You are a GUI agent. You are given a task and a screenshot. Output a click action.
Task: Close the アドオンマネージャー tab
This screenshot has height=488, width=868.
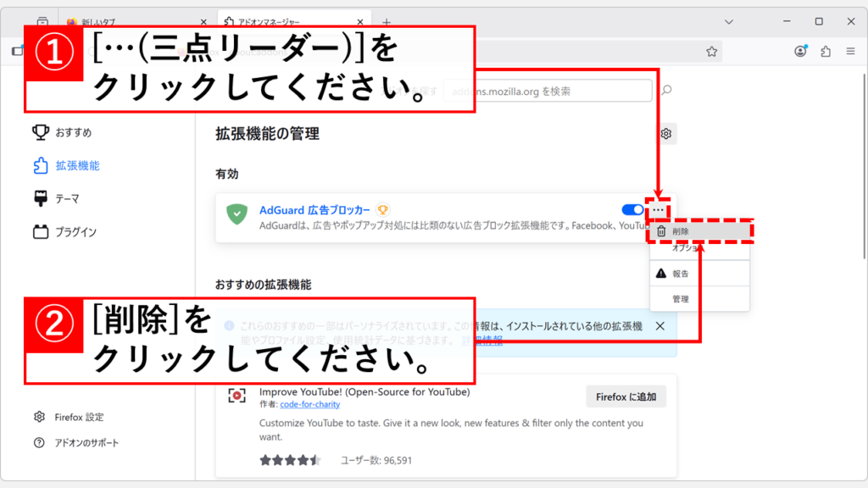[360, 22]
